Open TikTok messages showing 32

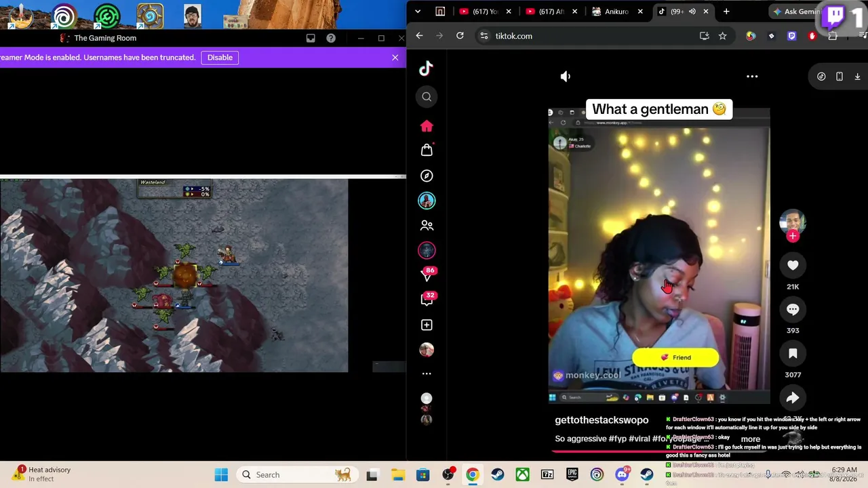[427, 299]
